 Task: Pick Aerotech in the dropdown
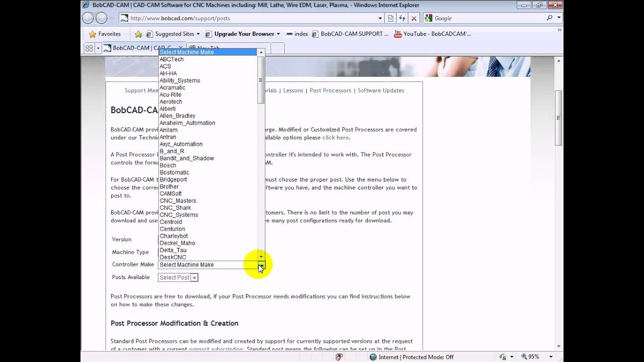207,102
